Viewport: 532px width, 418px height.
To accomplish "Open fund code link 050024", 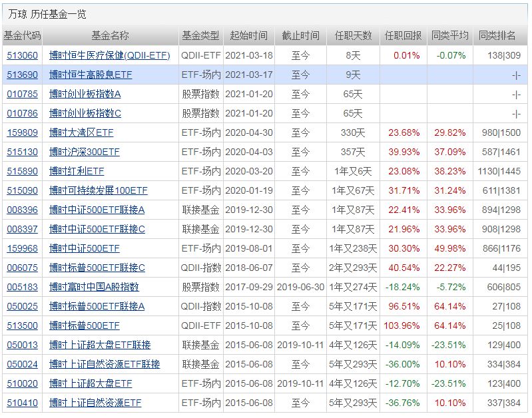I will [x=22, y=365].
